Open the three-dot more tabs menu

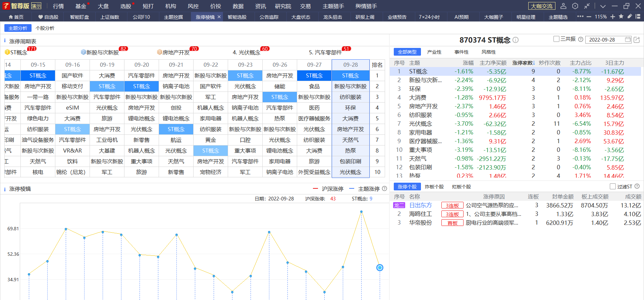coord(580,16)
